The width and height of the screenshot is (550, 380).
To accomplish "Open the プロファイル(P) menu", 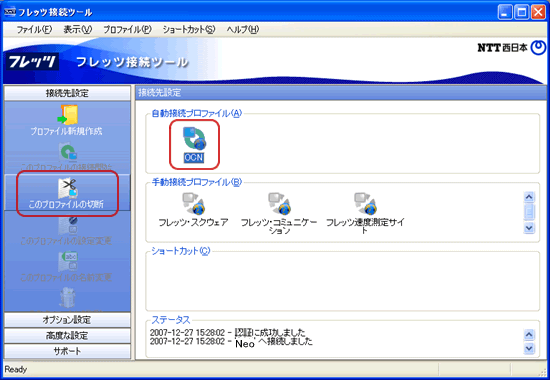I will (x=127, y=30).
